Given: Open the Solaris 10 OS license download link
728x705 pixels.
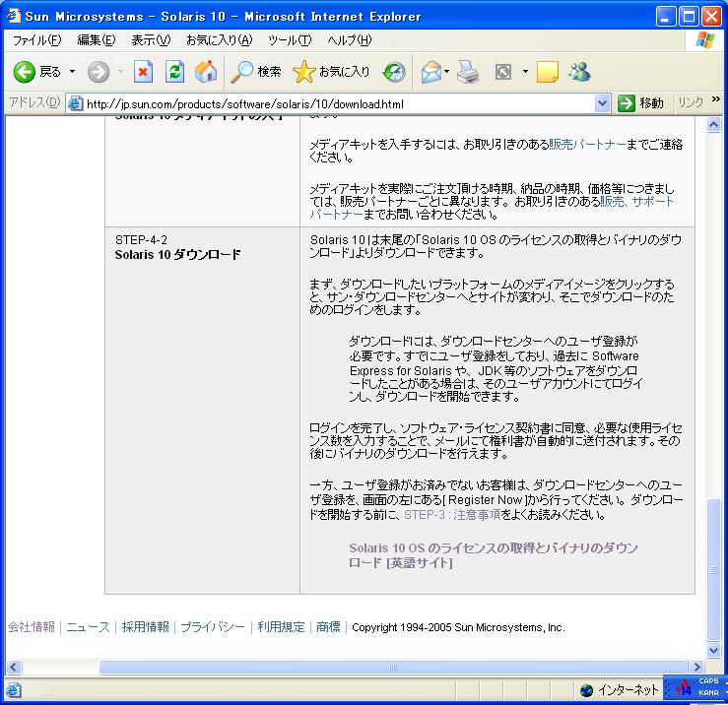Looking at the screenshot, I should pyautogui.click(x=494, y=555).
